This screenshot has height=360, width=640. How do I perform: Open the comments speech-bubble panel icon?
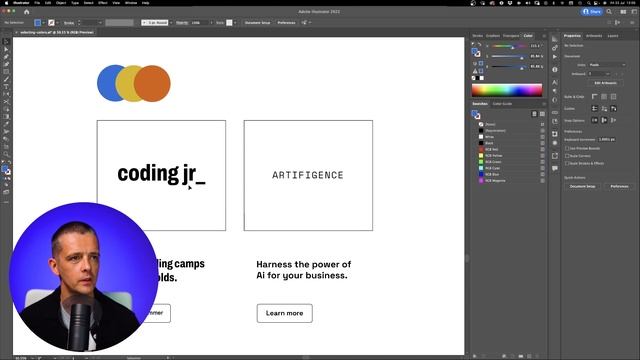point(555,168)
